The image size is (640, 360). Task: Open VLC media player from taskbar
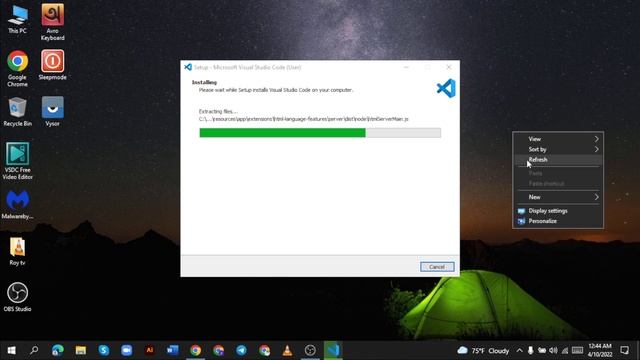[287, 350]
